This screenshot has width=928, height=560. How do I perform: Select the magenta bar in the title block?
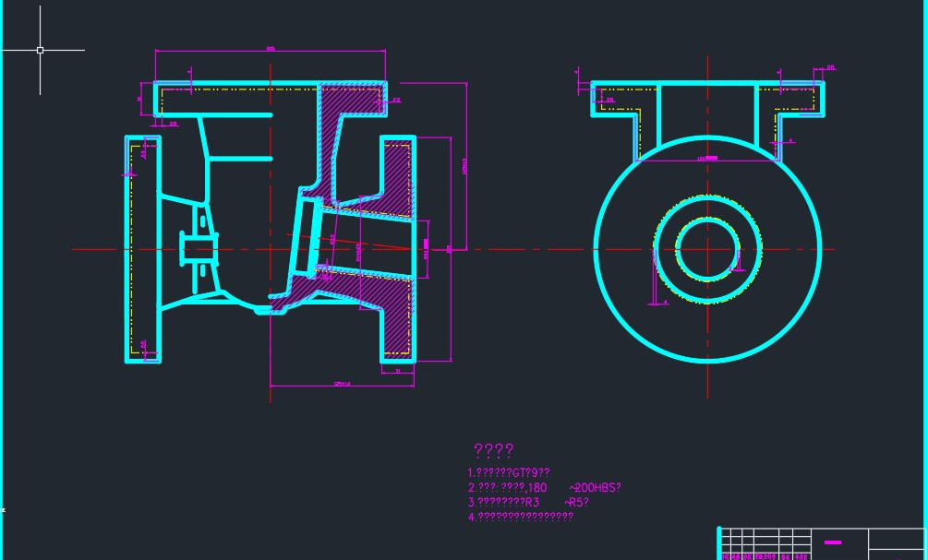[833, 542]
